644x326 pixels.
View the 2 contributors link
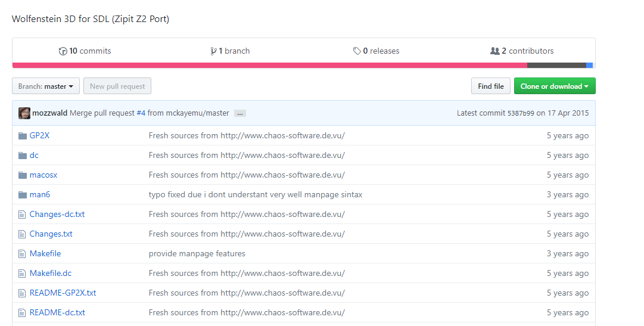pos(522,51)
